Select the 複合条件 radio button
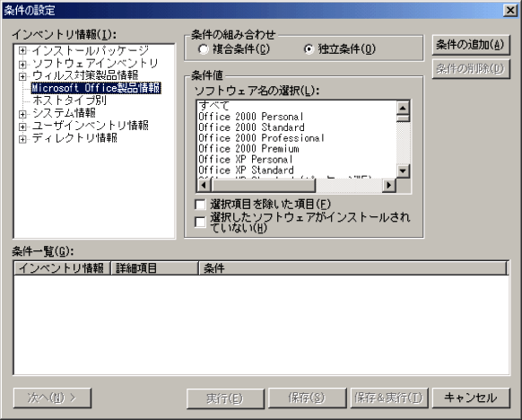522x420 pixels. (203, 49)
